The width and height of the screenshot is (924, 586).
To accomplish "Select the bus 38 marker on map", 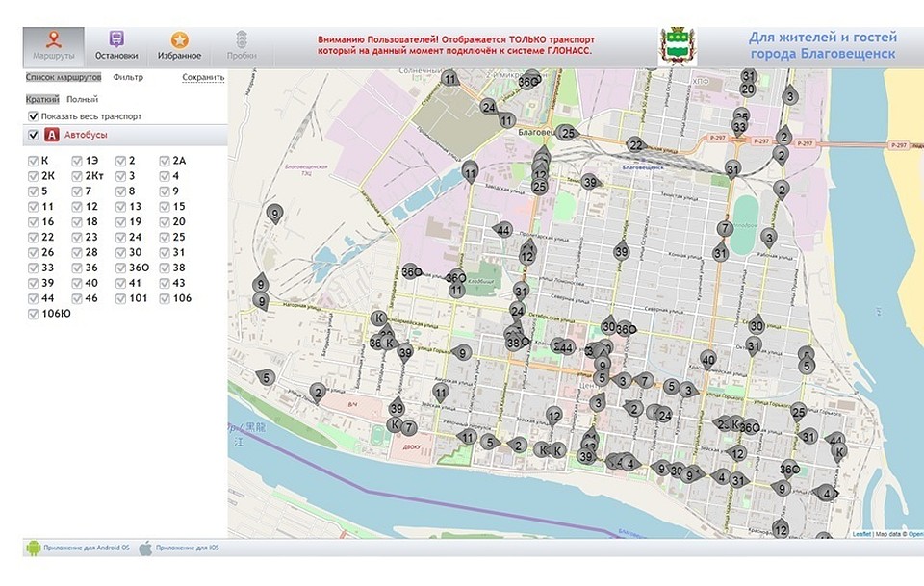I will point(514,343).
